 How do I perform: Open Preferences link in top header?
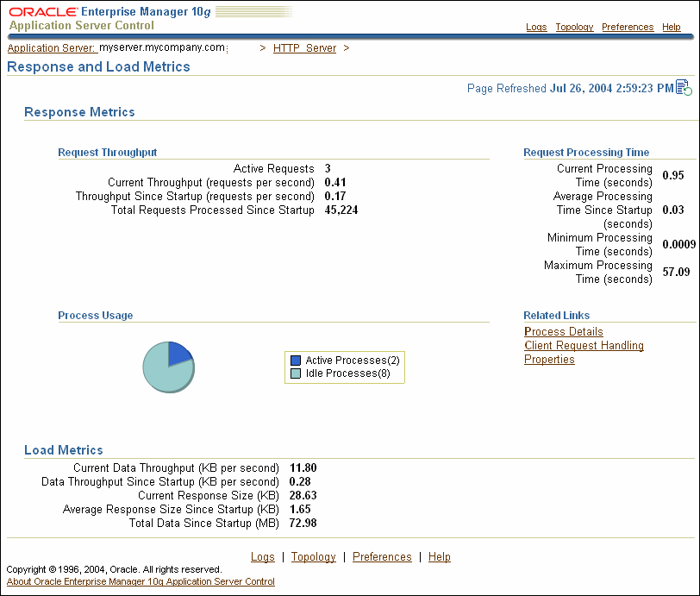(628, 28)
